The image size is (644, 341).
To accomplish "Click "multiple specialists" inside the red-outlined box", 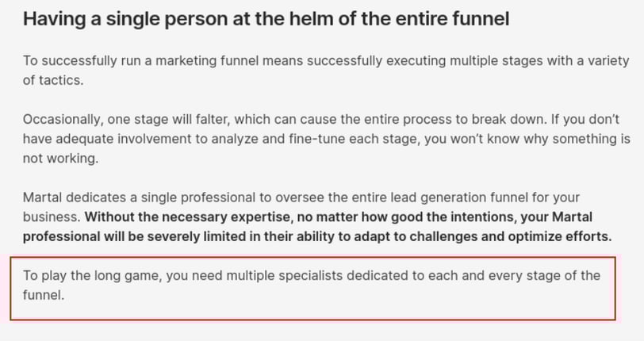I will coord(284,276).
